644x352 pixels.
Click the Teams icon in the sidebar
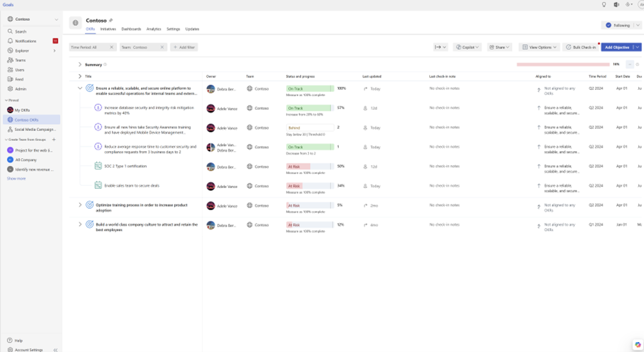coord(10,61)
